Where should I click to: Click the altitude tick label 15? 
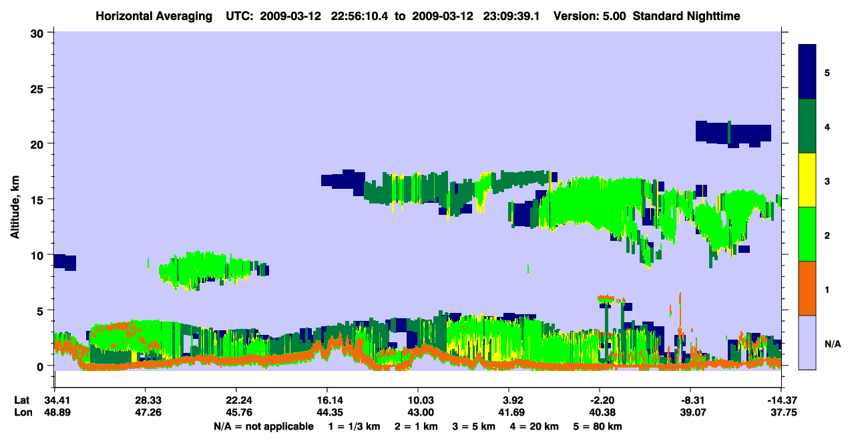pos(39,199)
